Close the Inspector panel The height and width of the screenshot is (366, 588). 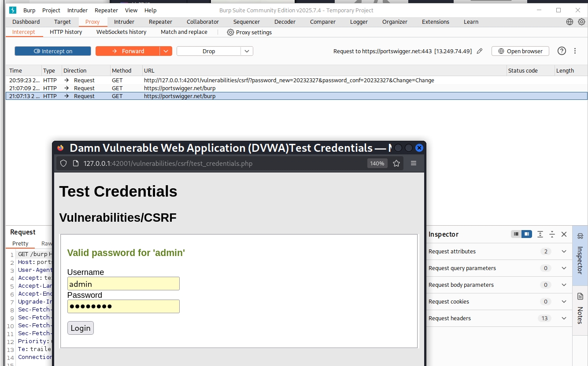point(564,234)
